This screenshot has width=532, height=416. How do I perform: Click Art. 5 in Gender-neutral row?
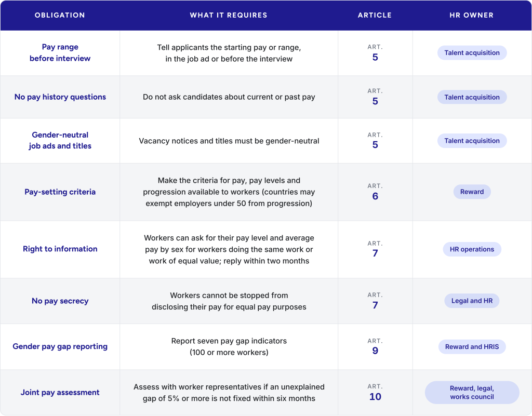(375, 141)
